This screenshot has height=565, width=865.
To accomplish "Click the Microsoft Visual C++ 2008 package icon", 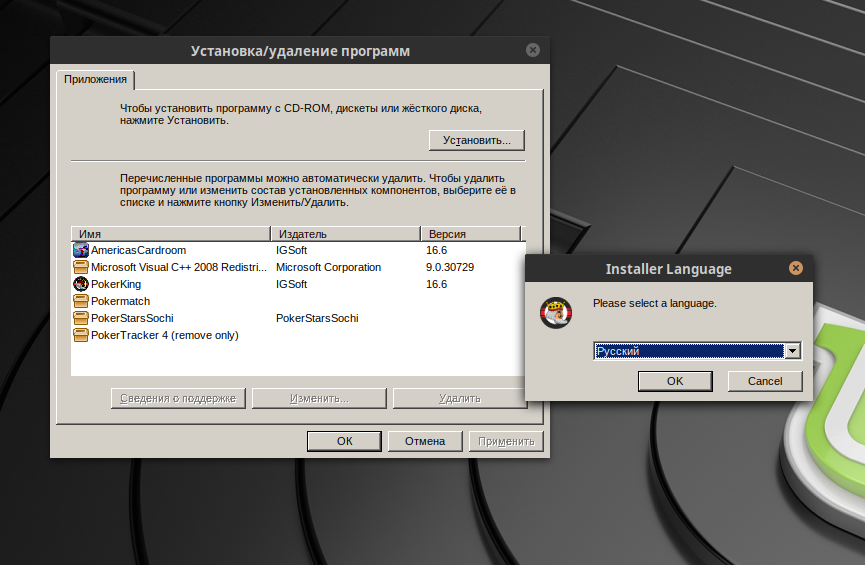I will pyautogui.click(x=81, y=267).
